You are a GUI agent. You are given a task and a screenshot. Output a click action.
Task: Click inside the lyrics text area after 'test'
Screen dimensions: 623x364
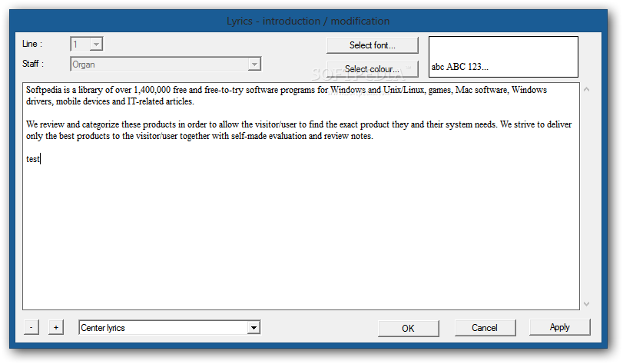41,160
